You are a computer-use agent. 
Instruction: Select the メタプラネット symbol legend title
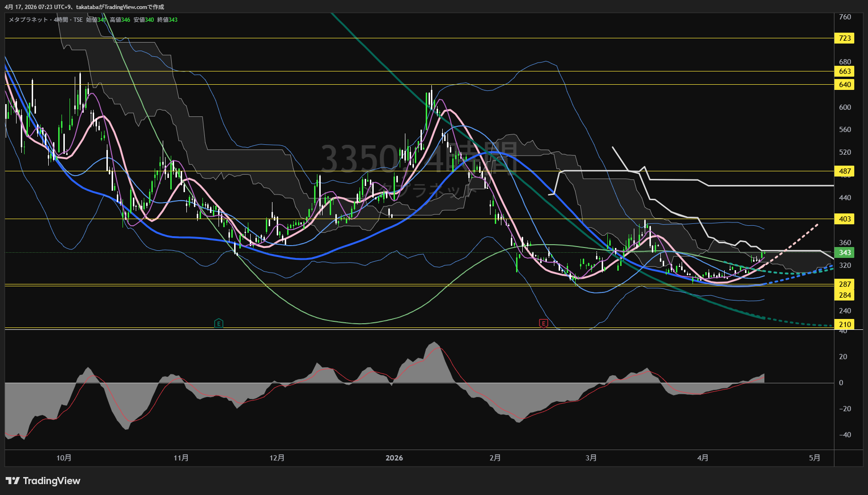click(x=28, y=20)
